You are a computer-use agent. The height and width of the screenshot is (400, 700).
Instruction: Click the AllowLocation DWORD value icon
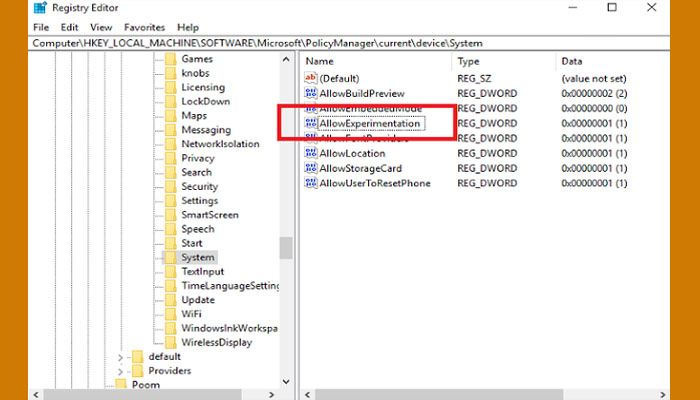tap(310, 153)
